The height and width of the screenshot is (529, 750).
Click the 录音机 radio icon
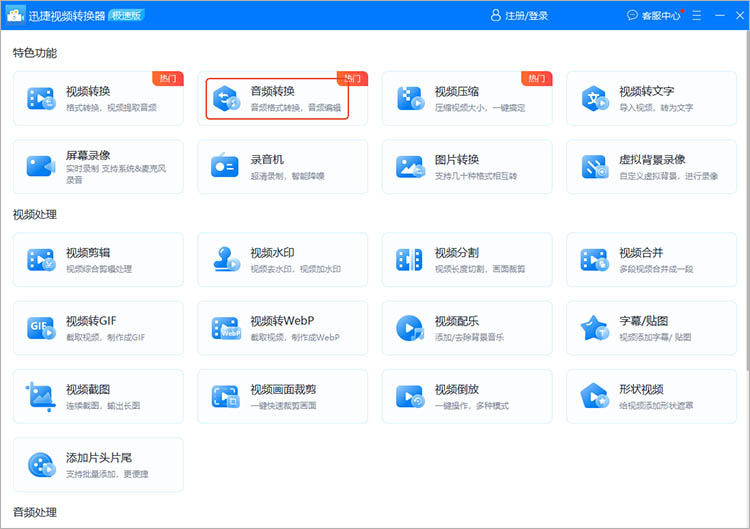pos(225,165)
